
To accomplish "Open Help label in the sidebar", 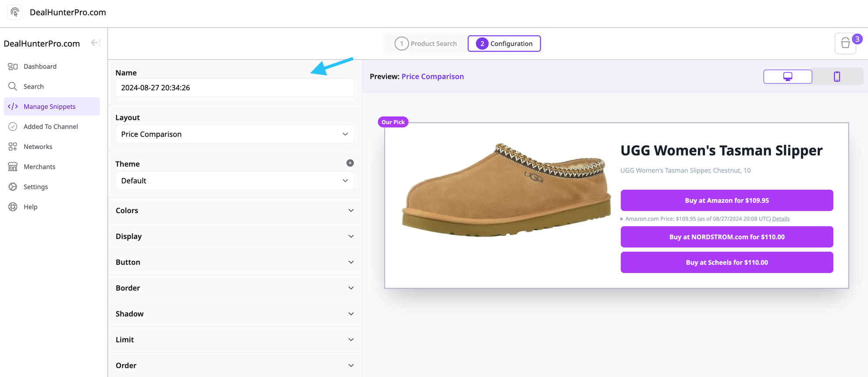I will 30,207.
